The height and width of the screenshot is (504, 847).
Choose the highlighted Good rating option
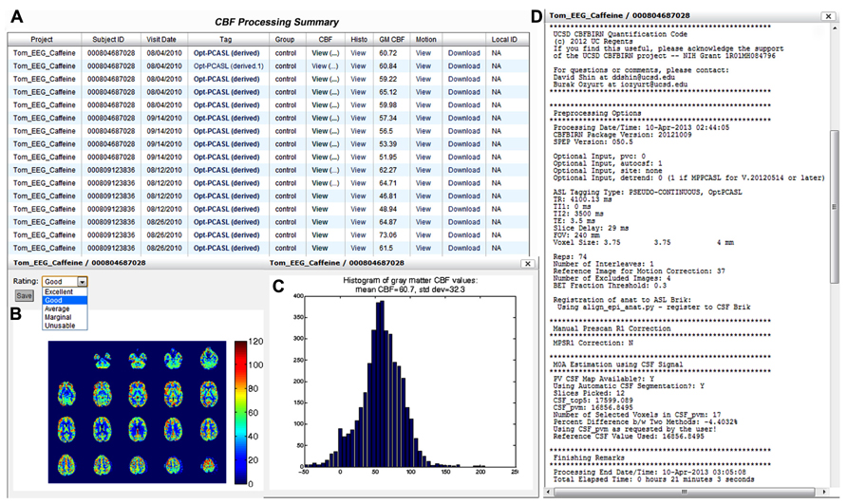(65, 300)
